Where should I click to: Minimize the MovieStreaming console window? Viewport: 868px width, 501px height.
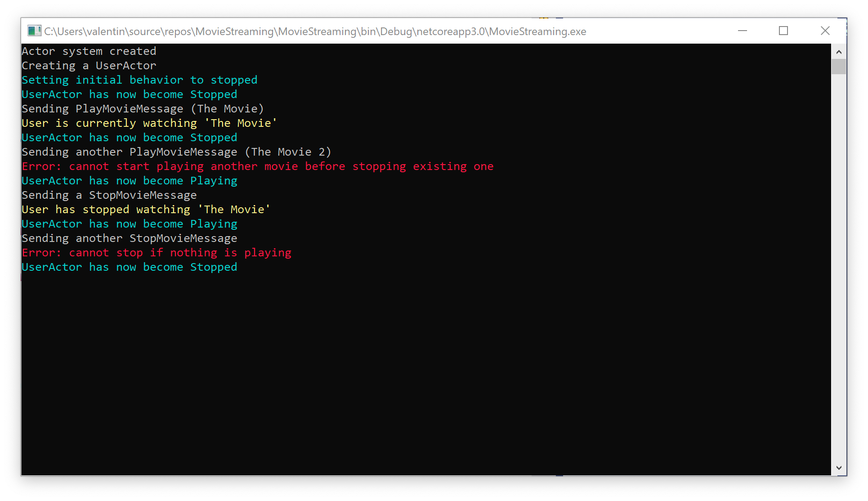click(x=743, y=31)
